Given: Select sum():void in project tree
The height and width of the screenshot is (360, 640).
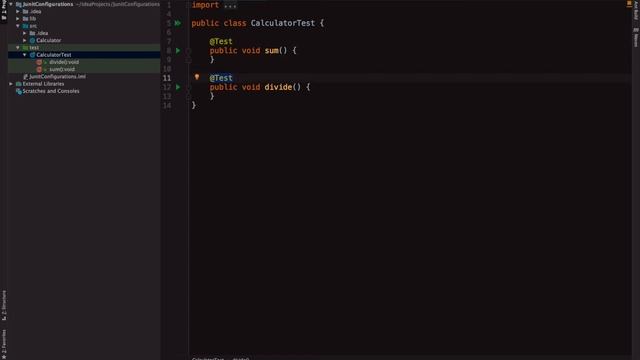Looking at the screenshot, I should pos(62,69).
